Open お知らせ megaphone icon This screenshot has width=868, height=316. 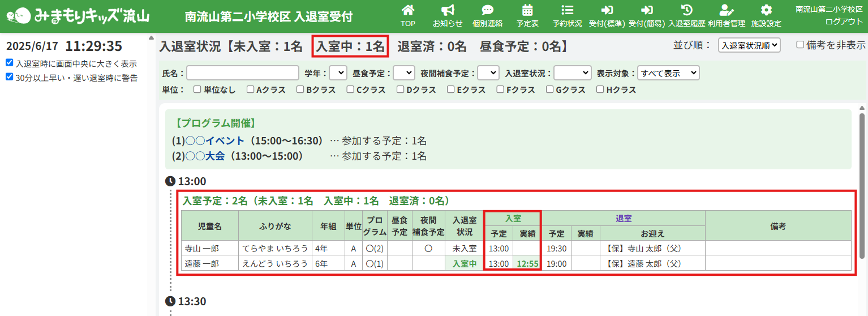(448, 10)
